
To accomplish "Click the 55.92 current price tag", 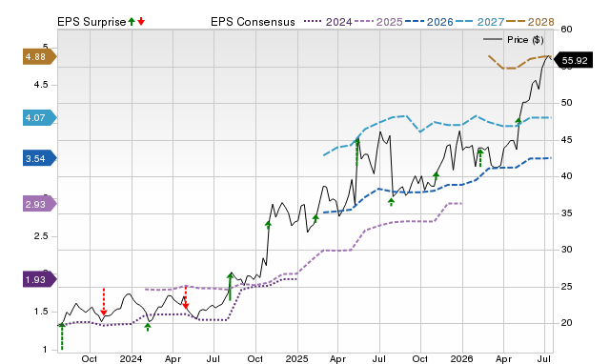I will click(x=574, y=60).
